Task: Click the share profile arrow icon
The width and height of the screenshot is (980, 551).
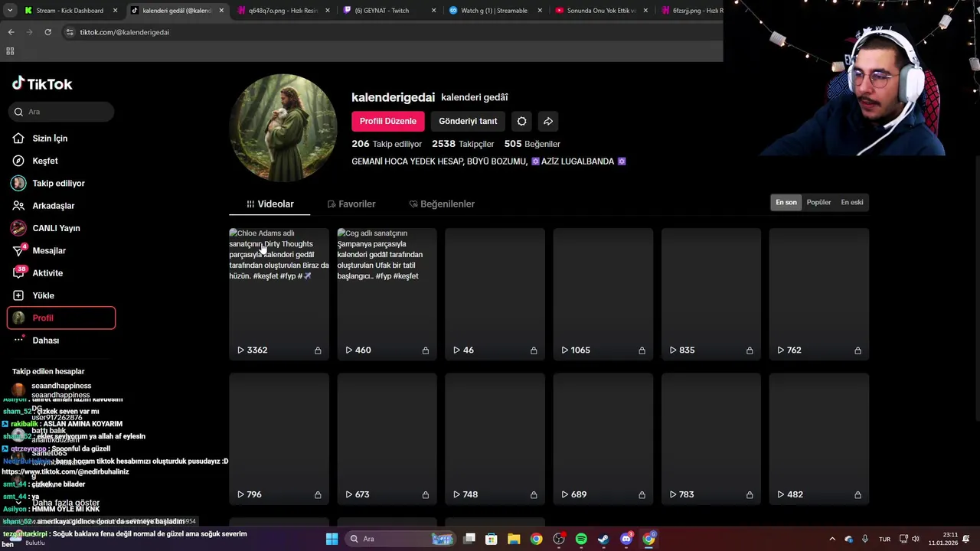Action: click(548, 121)
